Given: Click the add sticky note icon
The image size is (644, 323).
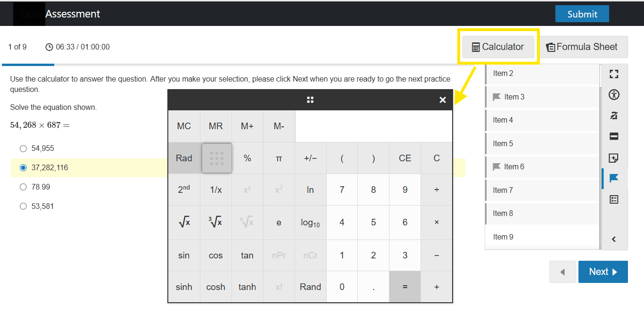Looking at the screenshot, I should pos(614,157).
